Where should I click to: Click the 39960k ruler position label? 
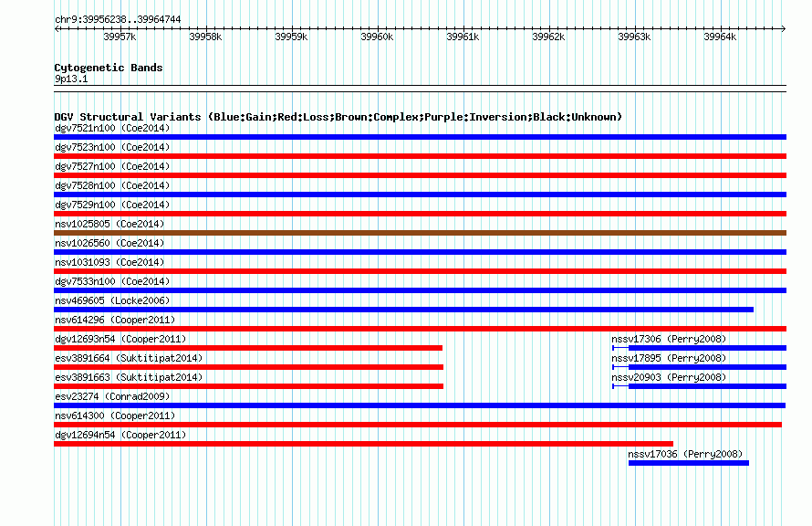(377, 37)
